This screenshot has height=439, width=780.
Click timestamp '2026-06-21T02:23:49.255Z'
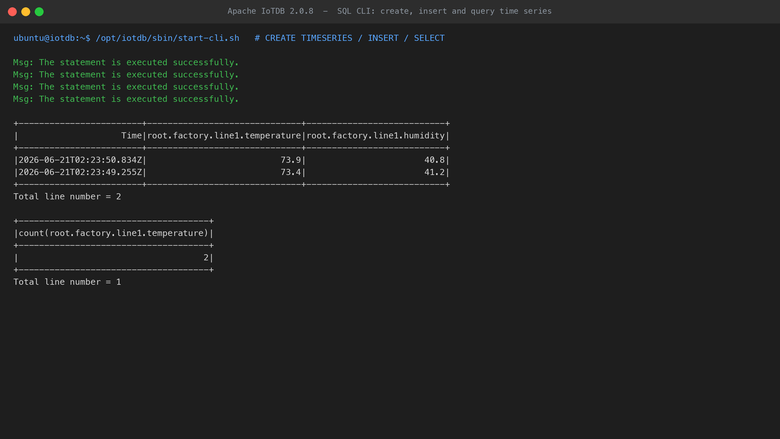80,172
